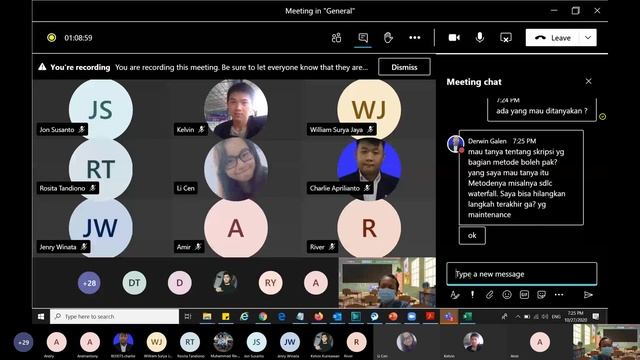Show the participants panel
The height and width of the screenshot is (360, 640).
tap(336, 38)
